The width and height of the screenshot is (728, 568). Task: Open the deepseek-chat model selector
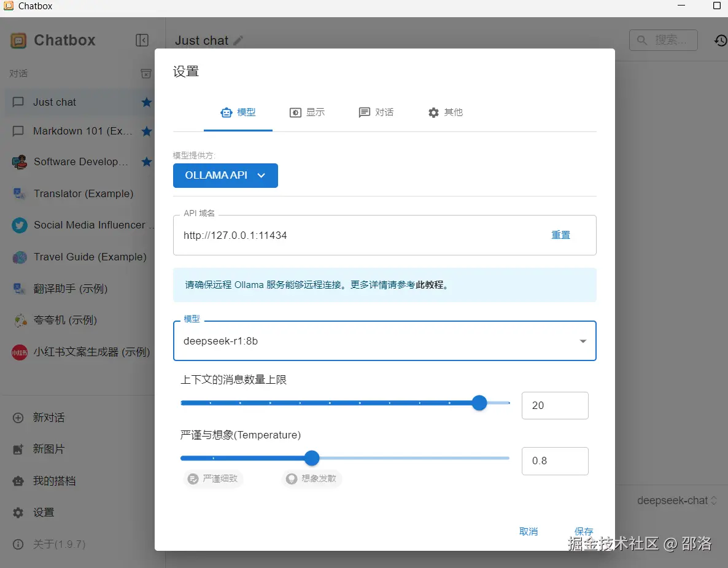tap(677, 500)
